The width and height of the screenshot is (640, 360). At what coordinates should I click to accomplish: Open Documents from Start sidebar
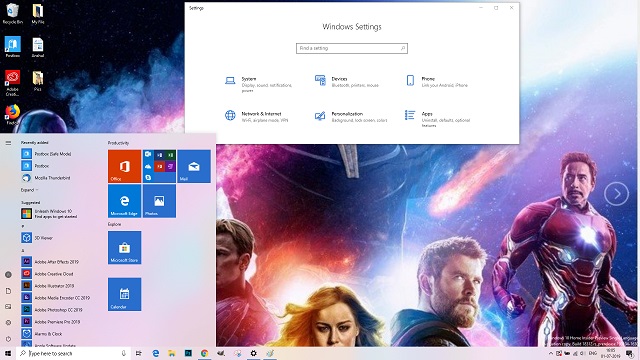(x=8, y=291)
